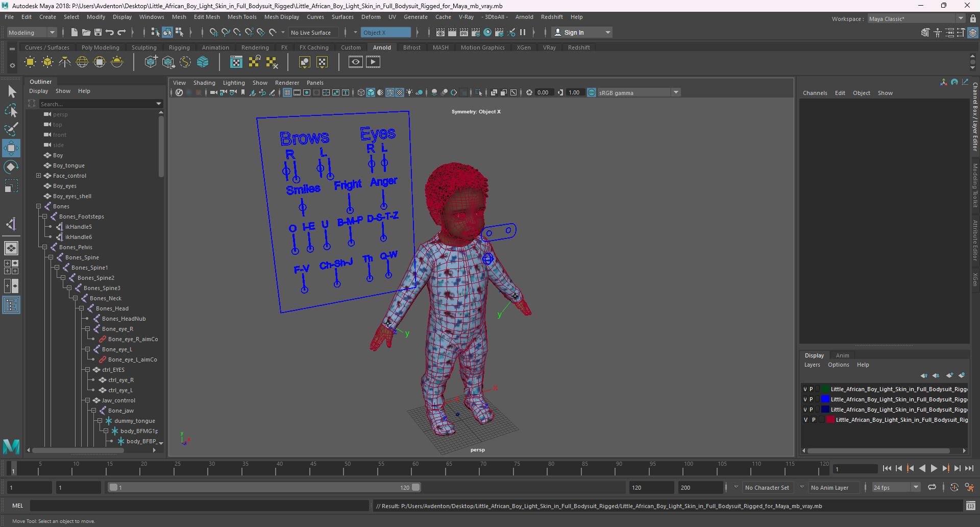
Task: Activate the Rotate tool in toolbox
Action: [x=11, y=167]
